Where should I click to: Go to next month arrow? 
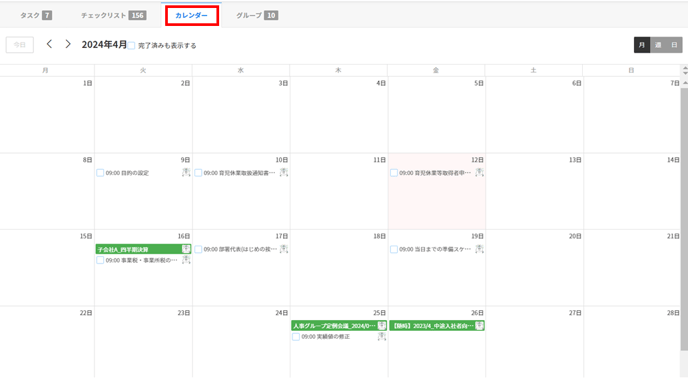pyautogui.click(x=68, y=44)
